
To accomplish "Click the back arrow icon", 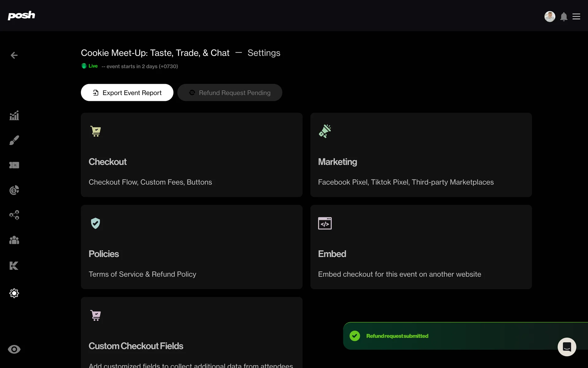I will [14, 55].
